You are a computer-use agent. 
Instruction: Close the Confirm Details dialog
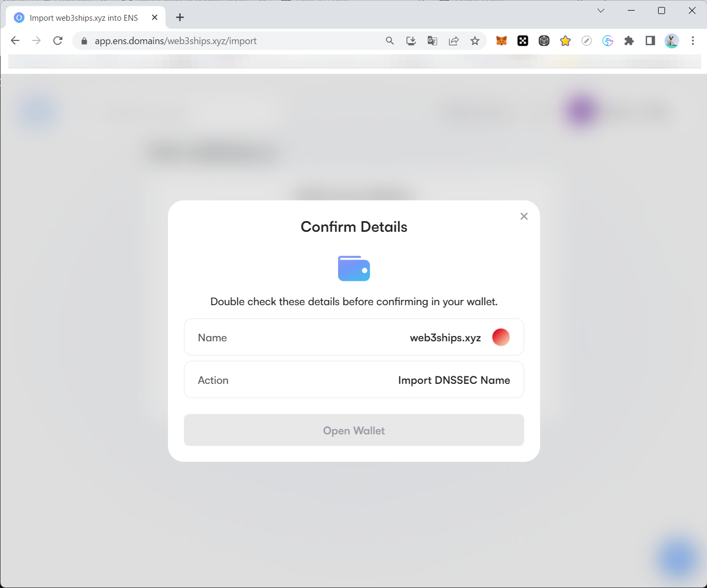tap(524, 216)
